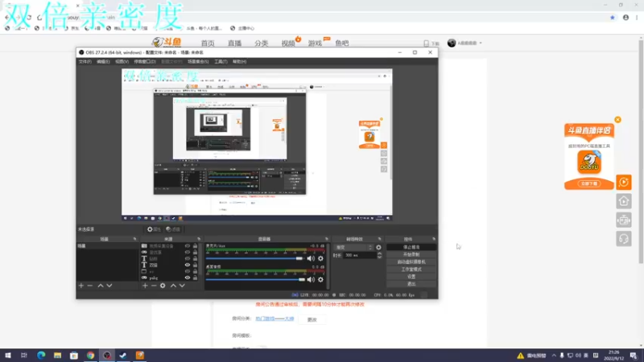Screen dimensions: 644x362
Task: Toggle visibility of the game capture source
Action: (x=188, y=253)
